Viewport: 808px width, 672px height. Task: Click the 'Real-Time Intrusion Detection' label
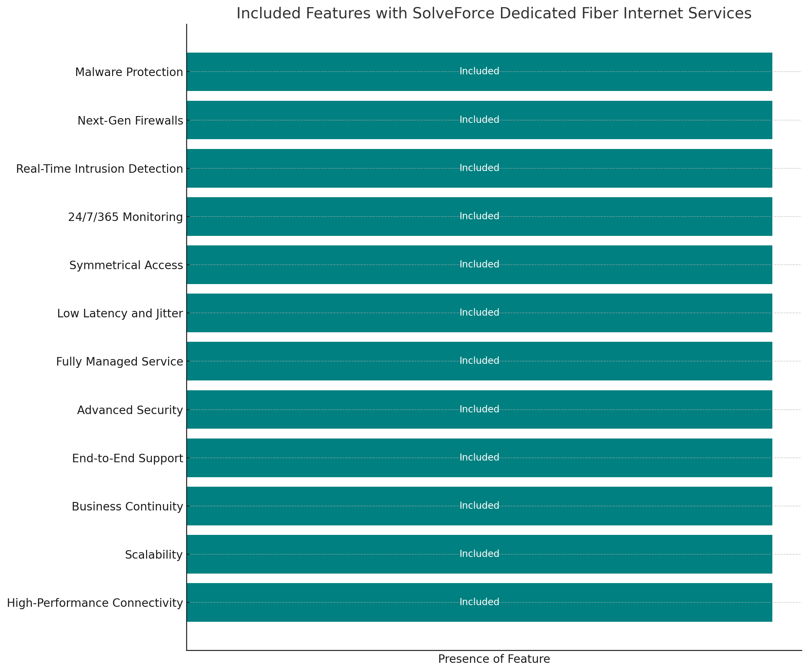(x=99, y=169)
